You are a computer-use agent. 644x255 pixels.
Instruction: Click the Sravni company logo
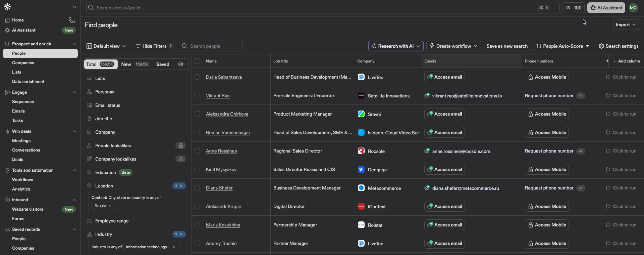point(361,114)
